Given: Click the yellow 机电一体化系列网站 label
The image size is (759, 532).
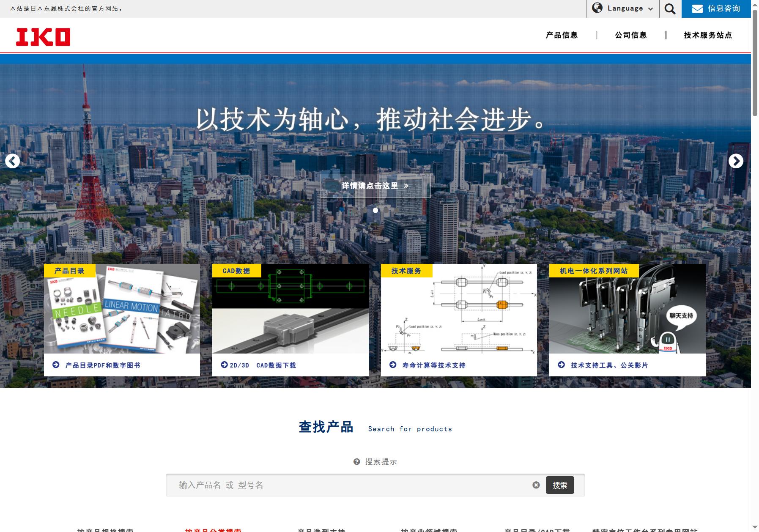Looking at the screenshot, I should pyautogui.click(x=594, y=271).
